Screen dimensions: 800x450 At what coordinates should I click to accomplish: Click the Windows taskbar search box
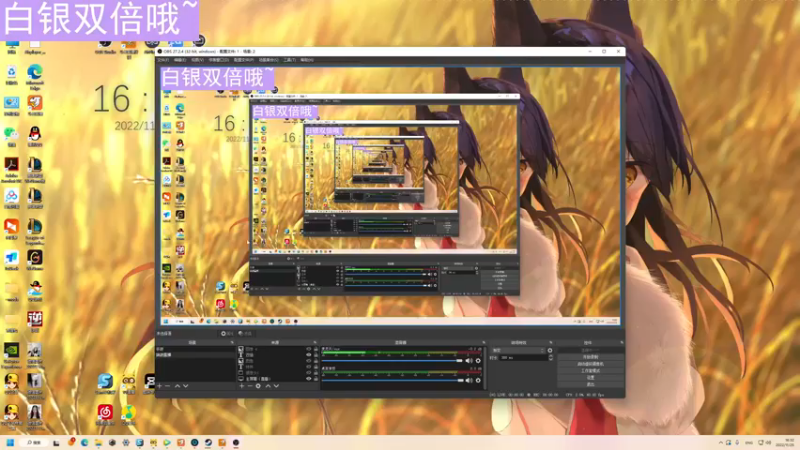tap(35, 442)
